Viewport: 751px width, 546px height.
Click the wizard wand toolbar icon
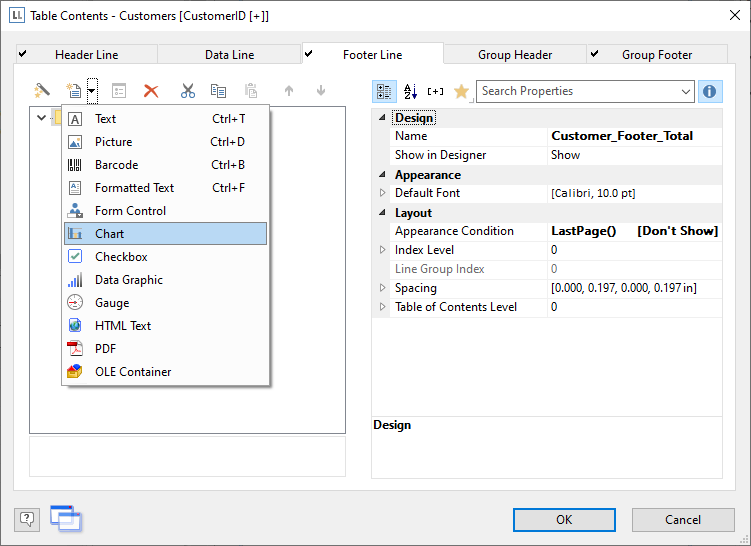coord(42,91)
